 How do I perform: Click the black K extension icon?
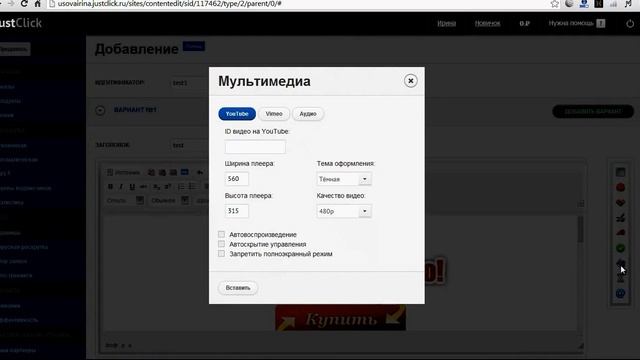coord(598,4)
